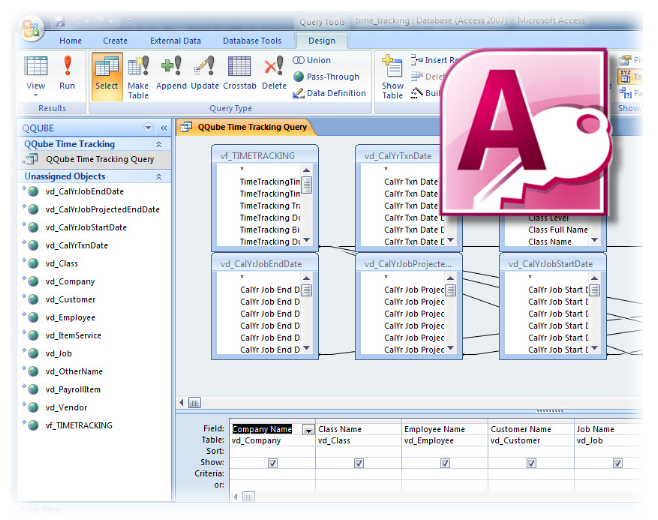Click the Save icon in quick access toolbar
This screenshot has width=658, height=520.
60,21
